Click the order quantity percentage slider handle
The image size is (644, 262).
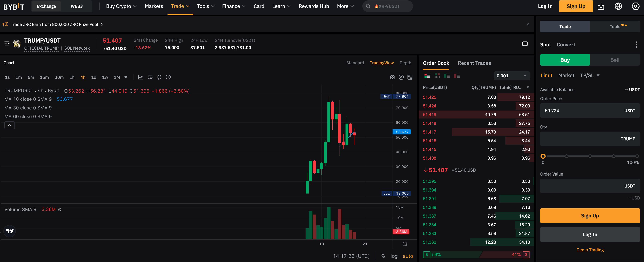(x=543, y=156)
